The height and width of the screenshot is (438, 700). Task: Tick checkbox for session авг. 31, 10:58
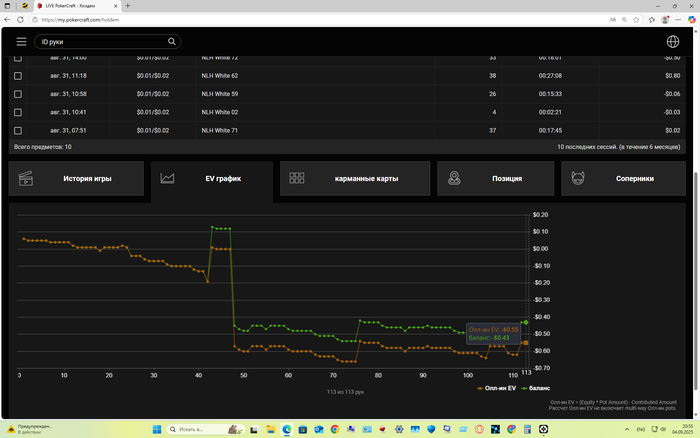click(x=18, y=94)
